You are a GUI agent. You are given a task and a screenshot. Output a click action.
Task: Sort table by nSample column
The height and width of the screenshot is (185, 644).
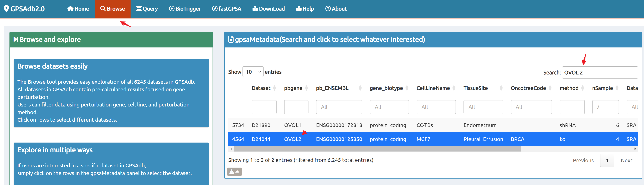point(605,88)
